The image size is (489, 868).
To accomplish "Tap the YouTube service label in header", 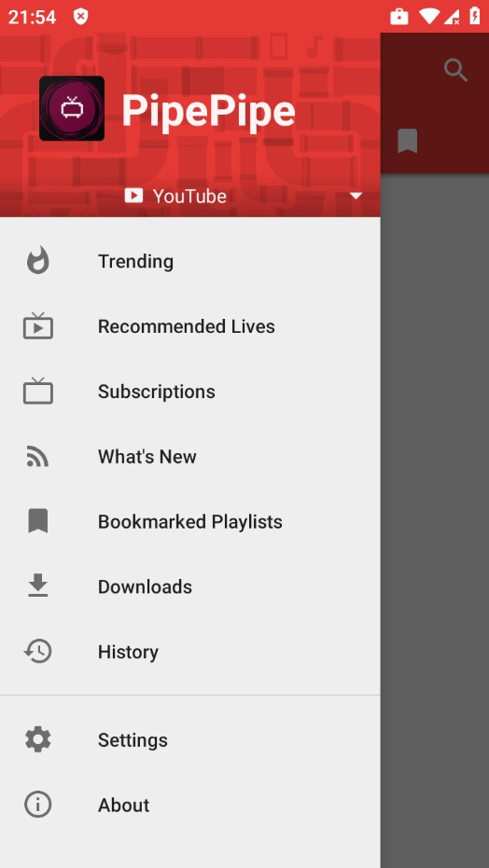I will pyautogui.click(x=189, y=196).
